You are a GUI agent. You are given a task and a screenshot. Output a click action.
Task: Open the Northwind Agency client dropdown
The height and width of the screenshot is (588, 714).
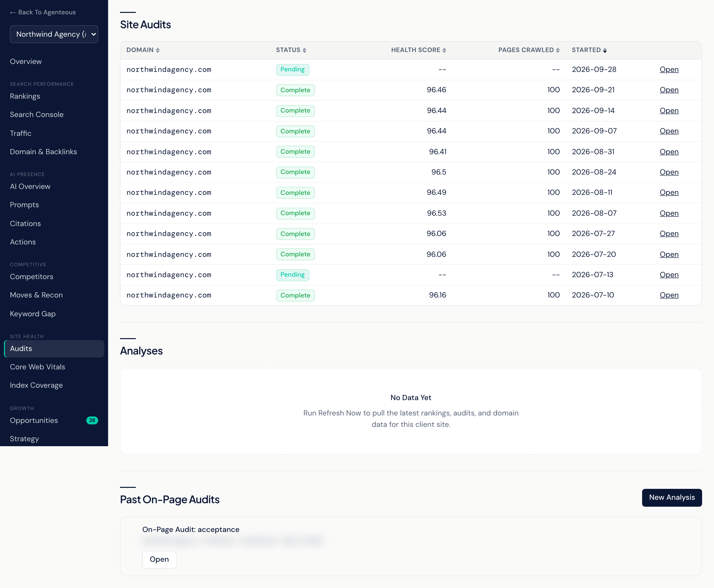pyautogui.click(x=54, y=34)
